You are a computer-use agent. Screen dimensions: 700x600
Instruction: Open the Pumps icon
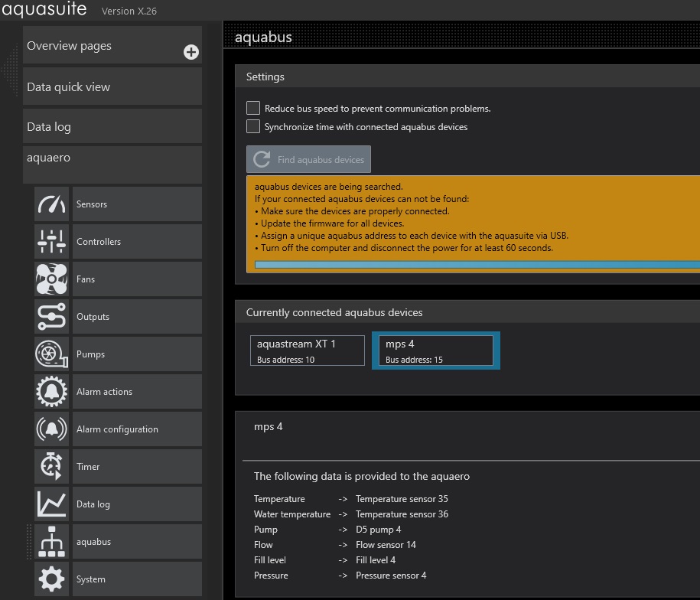tap(51, 354)
